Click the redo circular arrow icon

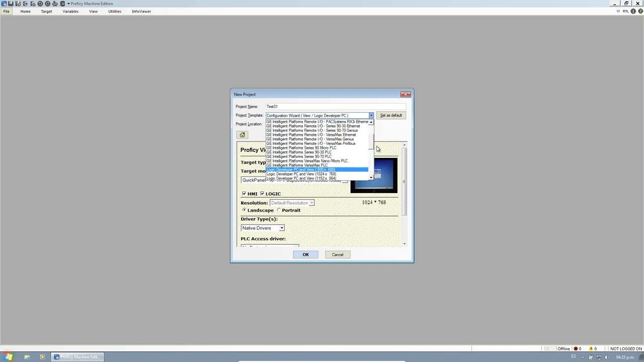click(x=48, y=4)
